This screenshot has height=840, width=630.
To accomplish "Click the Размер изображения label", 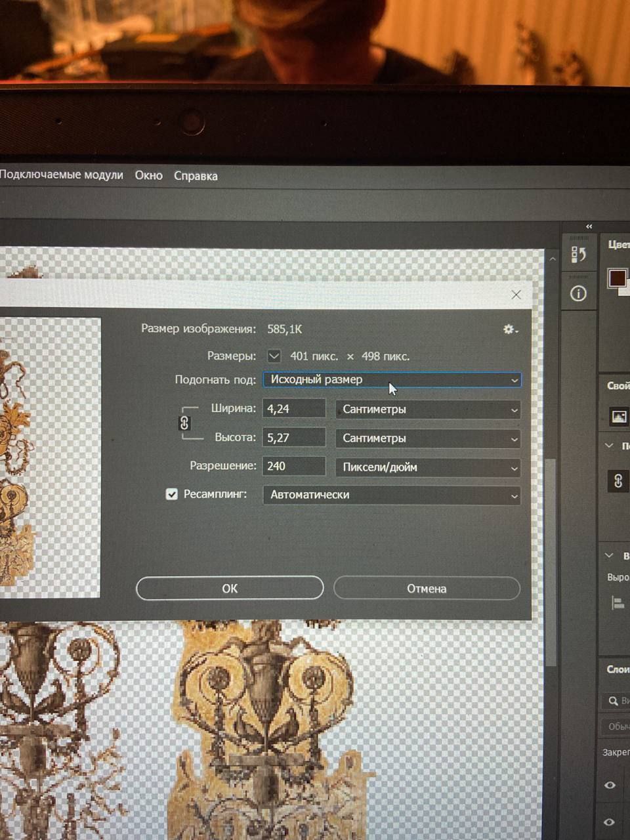I will point(198,328).
